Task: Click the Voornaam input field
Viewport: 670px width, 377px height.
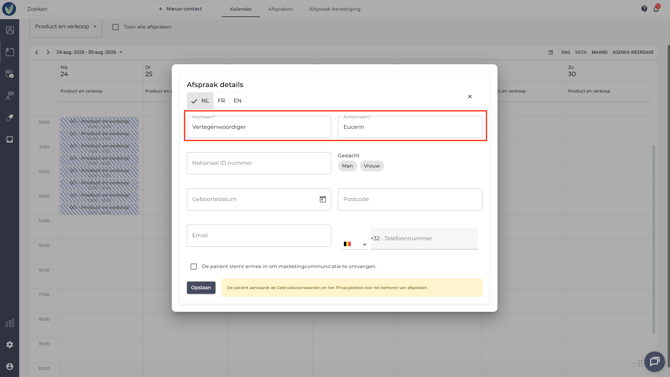Action: tap(259, 127)
